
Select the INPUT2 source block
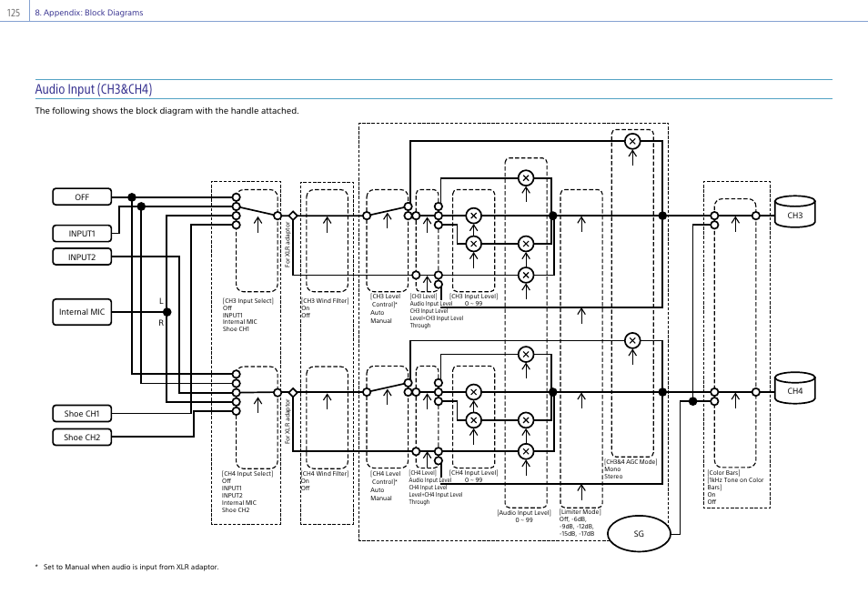click(x=82, y=257)
